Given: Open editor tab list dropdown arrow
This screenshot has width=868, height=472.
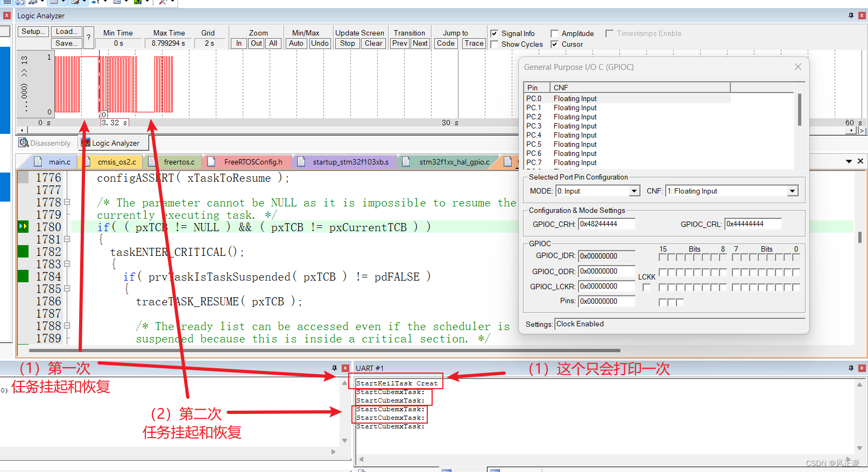Looking at the screenshot, I should tap(849, 161).
